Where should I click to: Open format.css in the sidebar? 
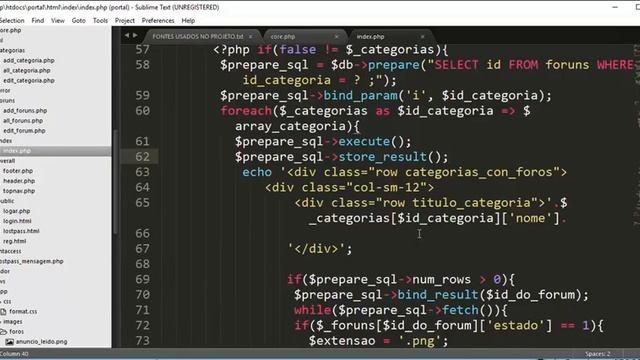click(23, 311)
